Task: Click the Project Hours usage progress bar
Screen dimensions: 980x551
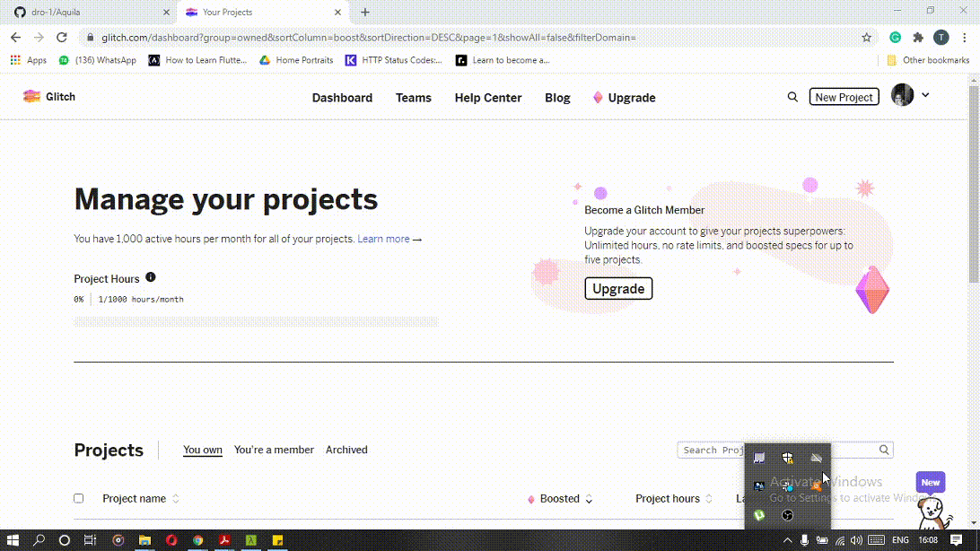Action: (x=257, y=322)
